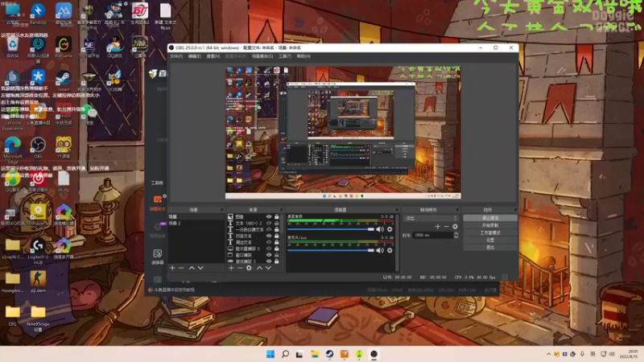644x362 pixels.
Task: Open the 文件(F) menu in OBS
Action: [176, 56]
